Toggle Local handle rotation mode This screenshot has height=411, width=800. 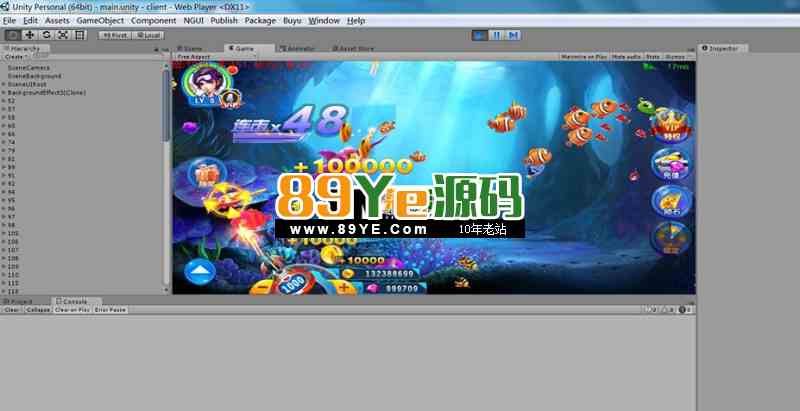147,35
